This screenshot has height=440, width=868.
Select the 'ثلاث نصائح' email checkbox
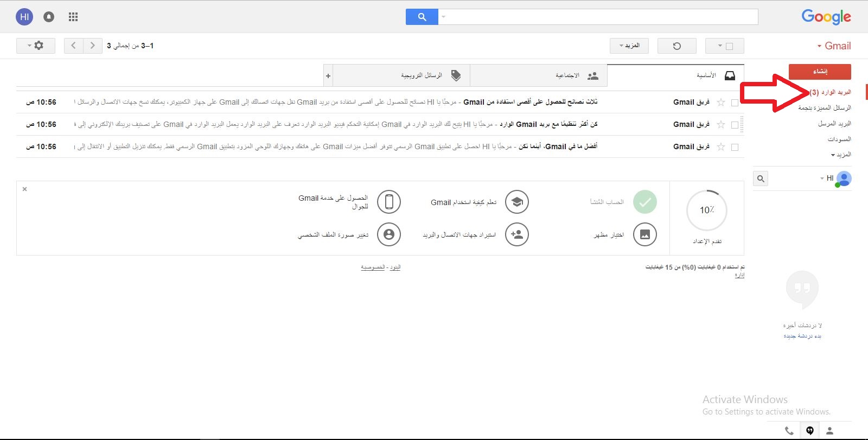point(735,103)
